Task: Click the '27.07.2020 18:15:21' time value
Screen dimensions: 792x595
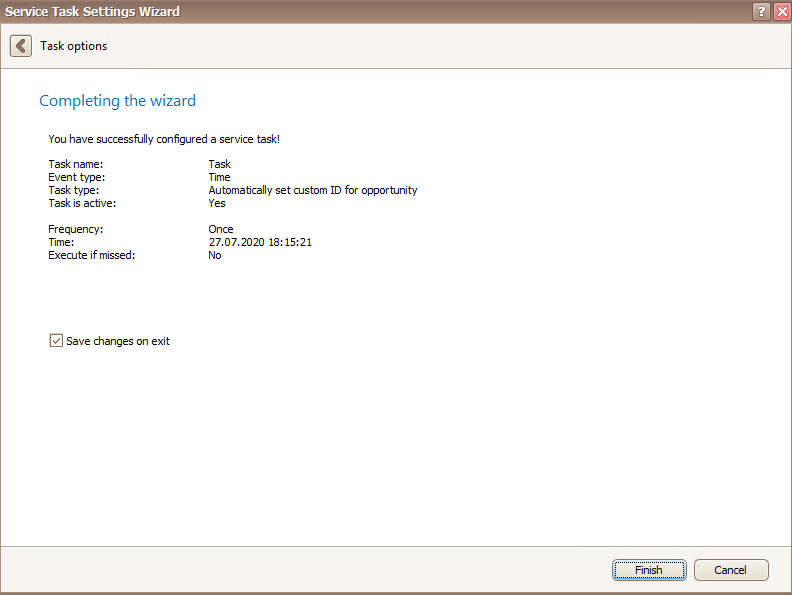Action: [x=260, y=242]
